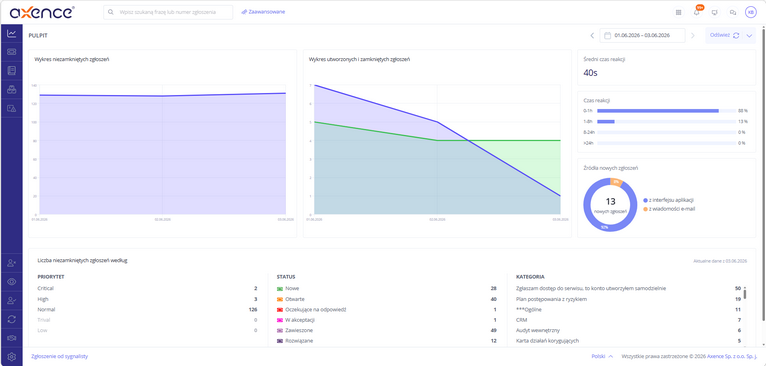
Task: Click category Plan postępowania z ryzykiem
Action: [628, 299]
